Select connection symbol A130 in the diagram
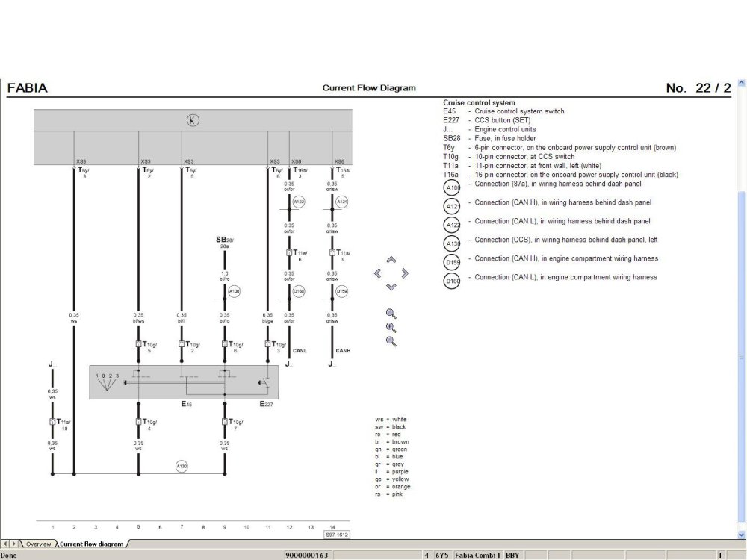The width and height of the screenshot is (747, 560). click(x=182, y=464)
